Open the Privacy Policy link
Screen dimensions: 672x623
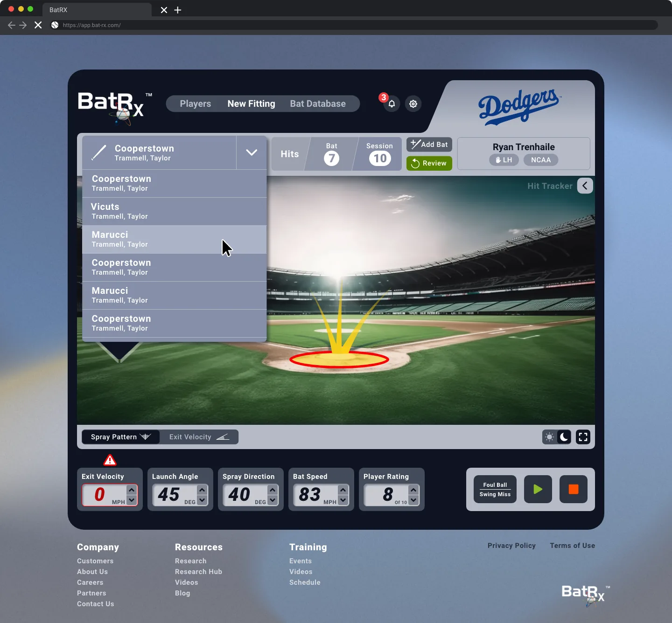(x=511, y=546)
